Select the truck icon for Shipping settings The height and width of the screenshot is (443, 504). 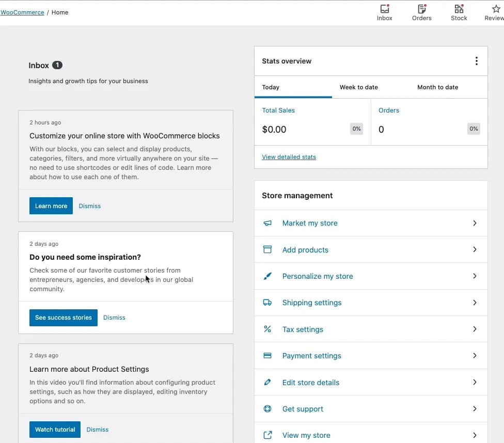tap(267, 303)
